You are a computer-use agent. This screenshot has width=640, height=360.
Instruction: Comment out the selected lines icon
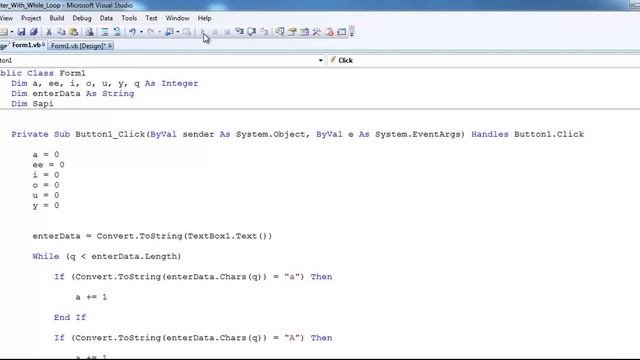(105, 32)
